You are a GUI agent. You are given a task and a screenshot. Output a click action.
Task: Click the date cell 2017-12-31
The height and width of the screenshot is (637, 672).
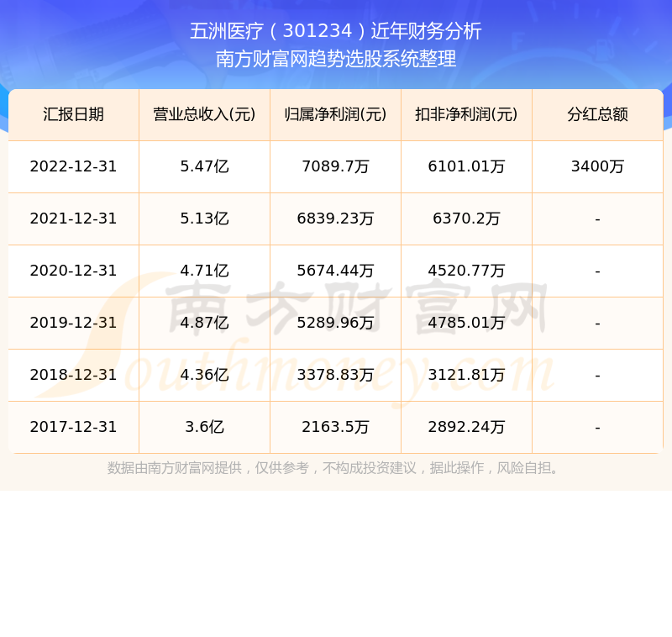pyautogui.click(x=73, y=428)
